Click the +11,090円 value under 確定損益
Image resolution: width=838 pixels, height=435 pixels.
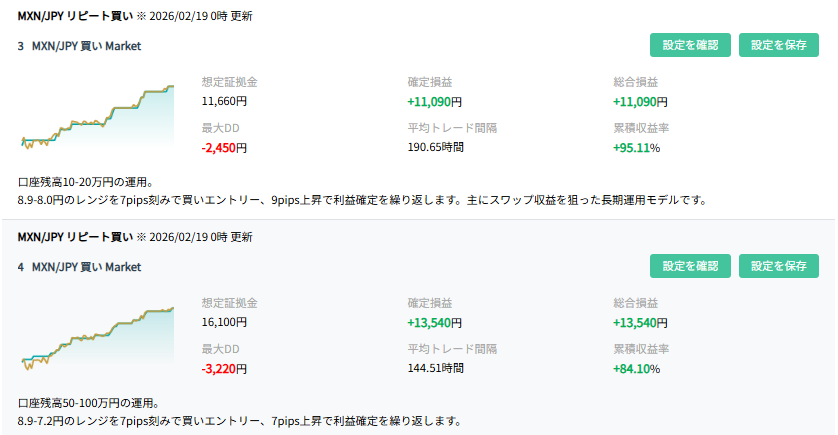click(x=434, y=101)
